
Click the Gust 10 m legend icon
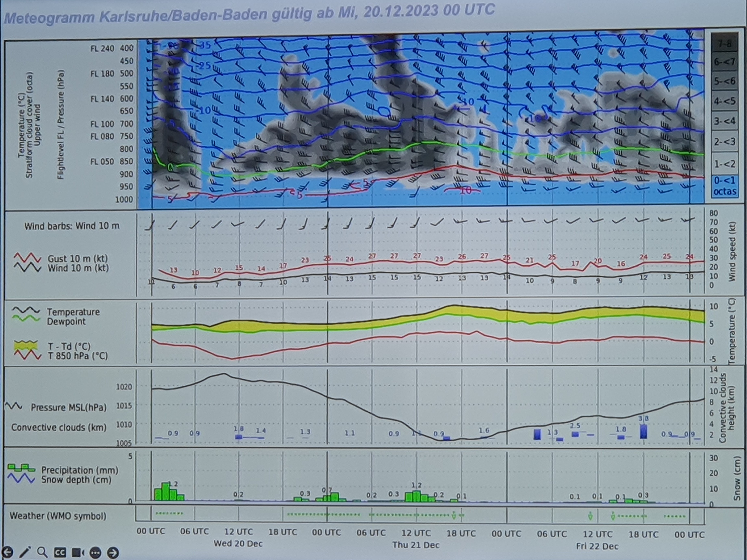[27, 258]
